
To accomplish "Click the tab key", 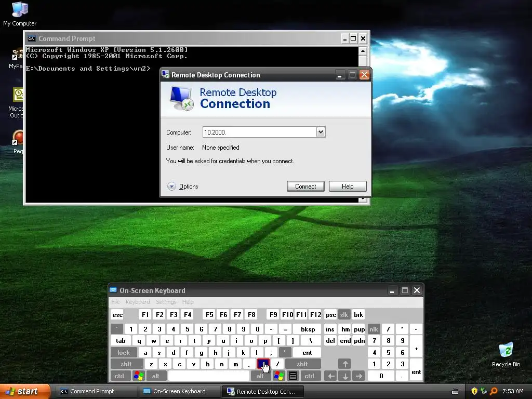I will click(121, 341).
